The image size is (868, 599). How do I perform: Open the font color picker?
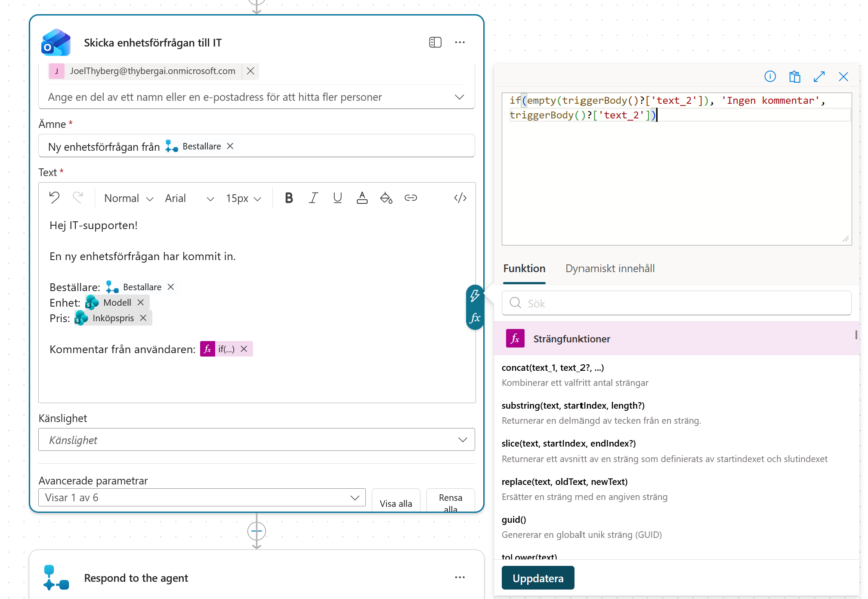pos(362,198)
